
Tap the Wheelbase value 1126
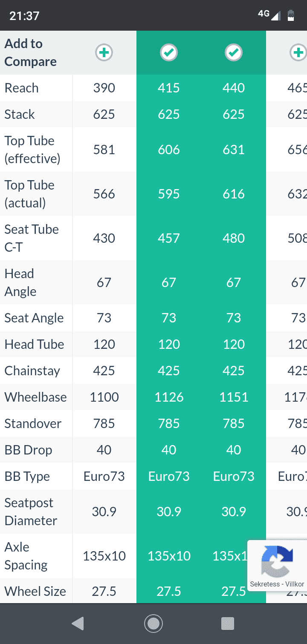point(169,397)
